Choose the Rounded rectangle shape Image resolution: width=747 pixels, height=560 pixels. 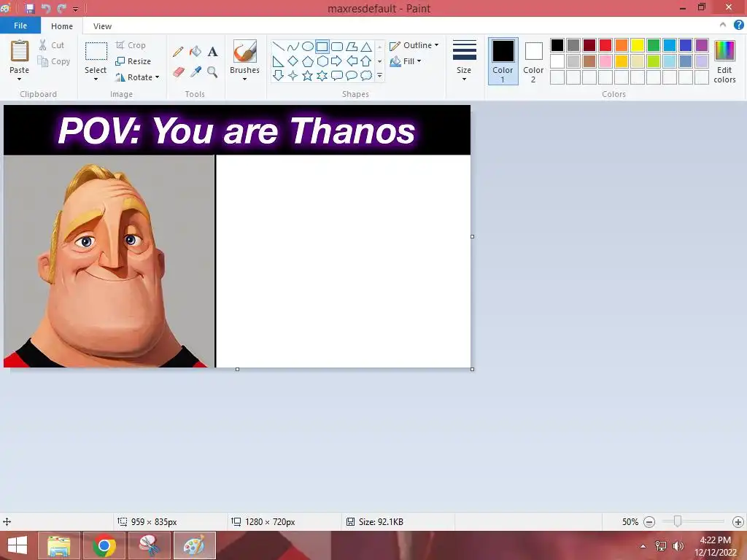point(337,46)
